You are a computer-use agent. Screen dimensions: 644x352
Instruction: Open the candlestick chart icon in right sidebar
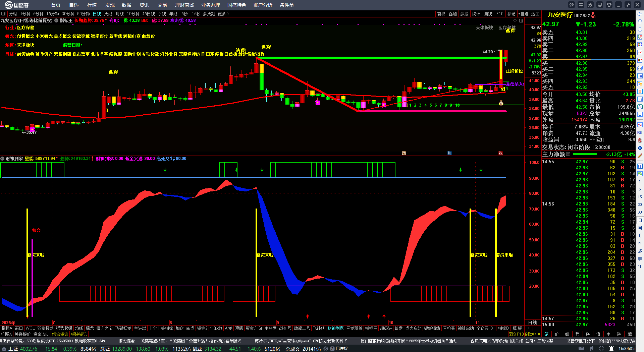tap(640, 60)
